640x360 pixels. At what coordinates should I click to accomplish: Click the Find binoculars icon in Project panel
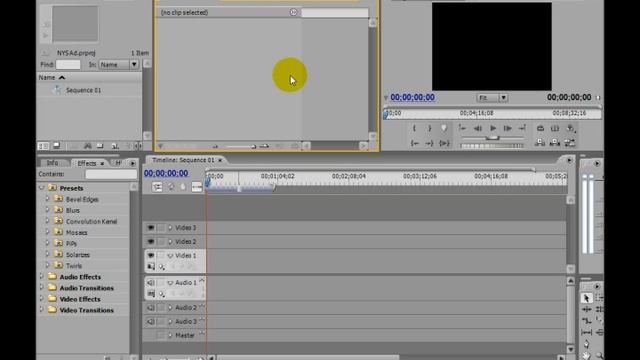(87, 146)
